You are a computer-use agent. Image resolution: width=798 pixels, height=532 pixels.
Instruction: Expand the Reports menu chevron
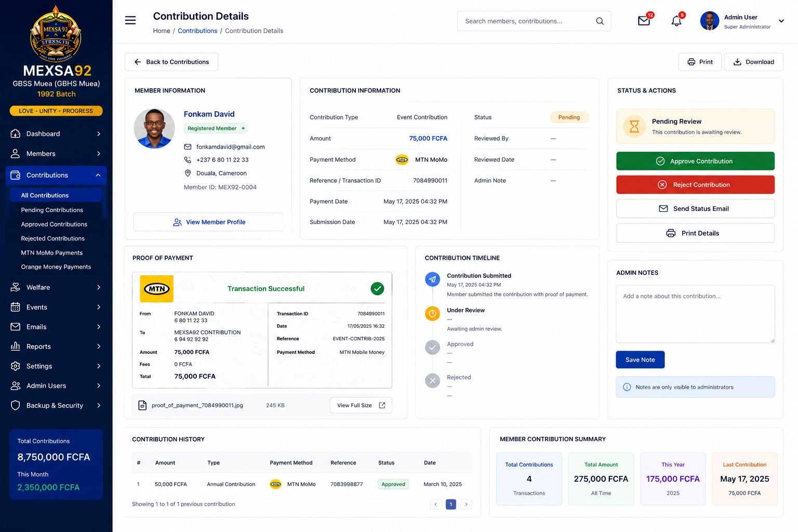(98, 347)
